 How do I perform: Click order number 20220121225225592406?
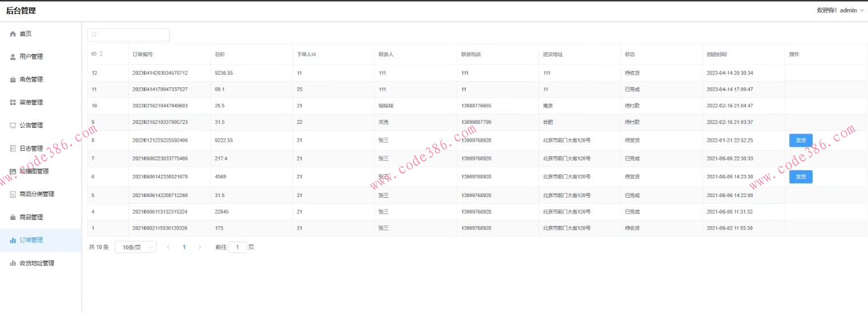[x=160, y=141]
